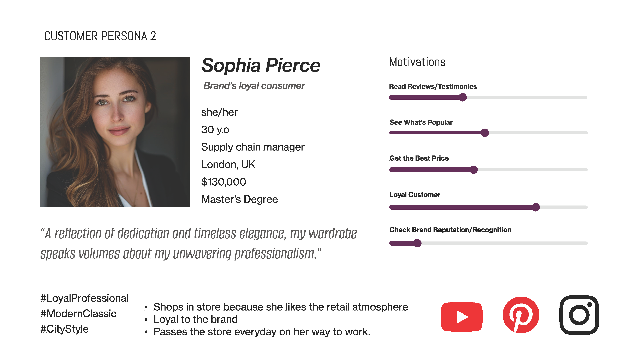Click the Customer Persona 2 title

point(100,36)
